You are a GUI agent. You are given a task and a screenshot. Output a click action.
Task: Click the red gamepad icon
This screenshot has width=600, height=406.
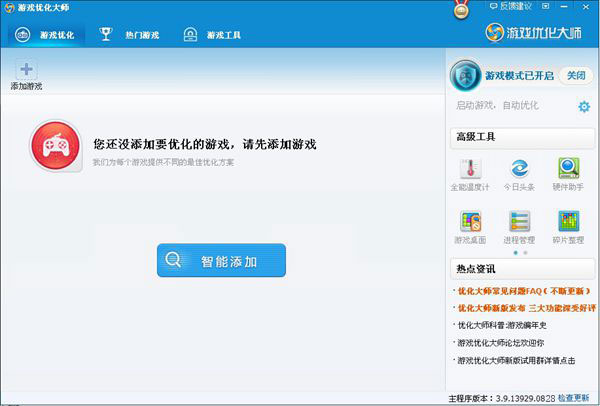pos(56,145)
